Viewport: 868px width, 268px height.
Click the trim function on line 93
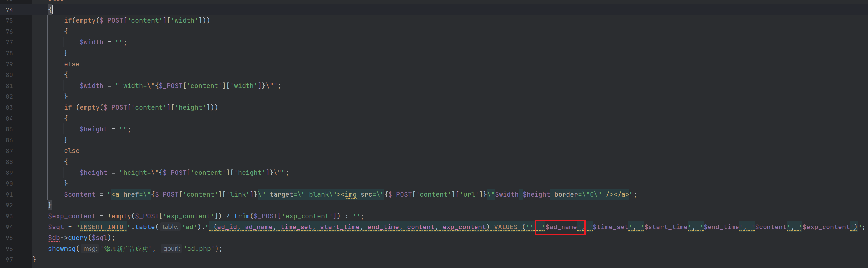point(242,216)
